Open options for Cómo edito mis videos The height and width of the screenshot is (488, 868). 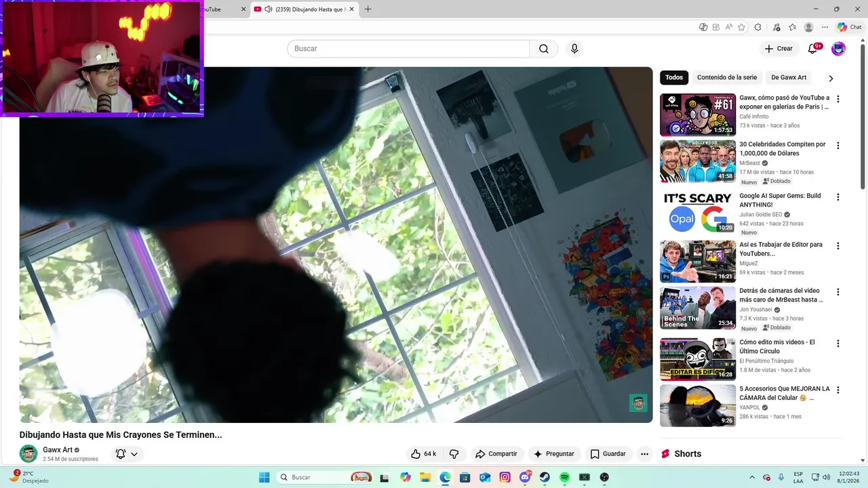pyautogui.click(x=838, y=344)
